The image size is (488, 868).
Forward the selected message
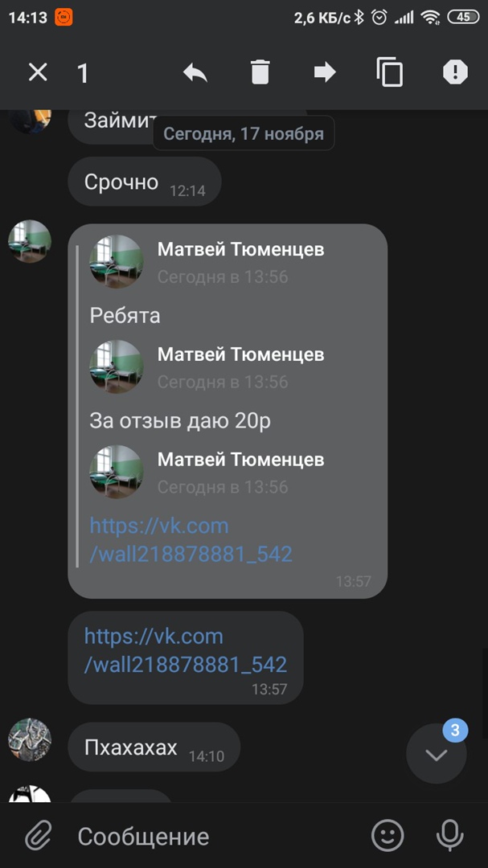[325, 72]
